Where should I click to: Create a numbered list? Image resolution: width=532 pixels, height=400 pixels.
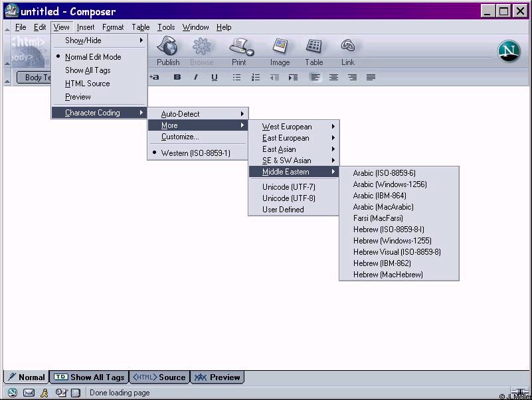256,78
